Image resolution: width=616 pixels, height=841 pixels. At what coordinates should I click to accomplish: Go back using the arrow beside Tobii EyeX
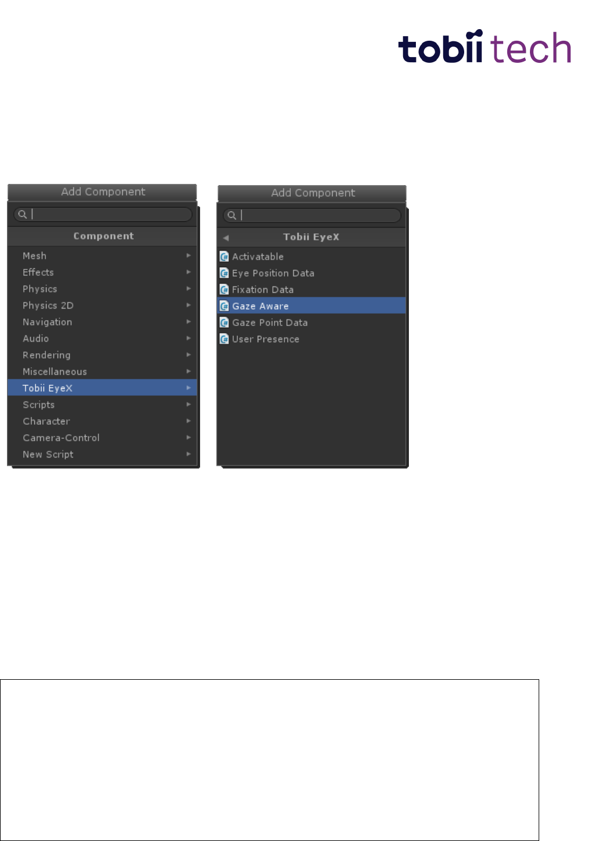click(x=226, y=237)
